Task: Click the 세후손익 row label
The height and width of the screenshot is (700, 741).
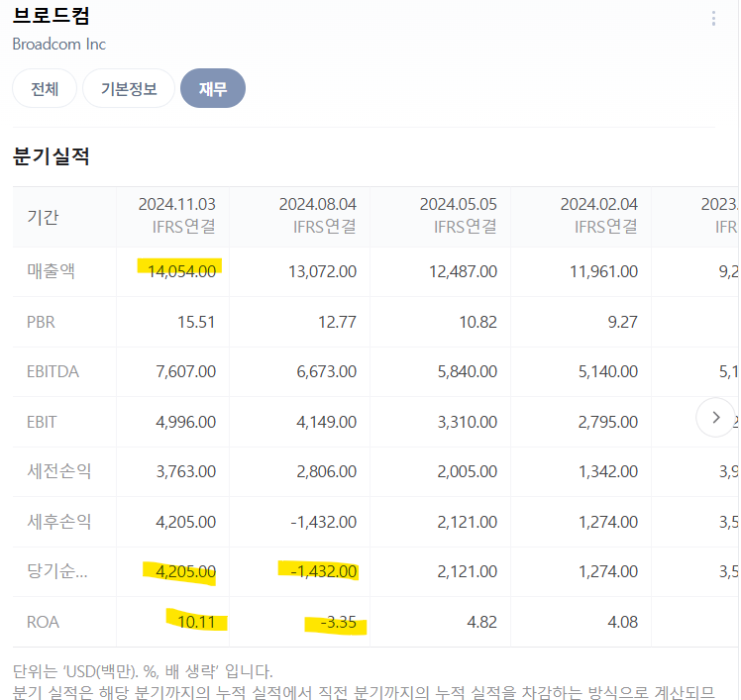Action: [59, 522]
